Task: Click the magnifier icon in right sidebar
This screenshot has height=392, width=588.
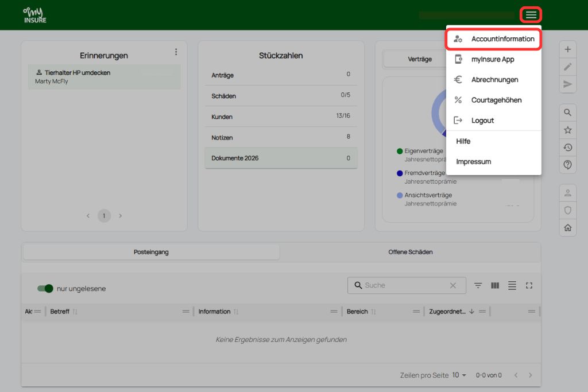Action: tap(568, 112)
